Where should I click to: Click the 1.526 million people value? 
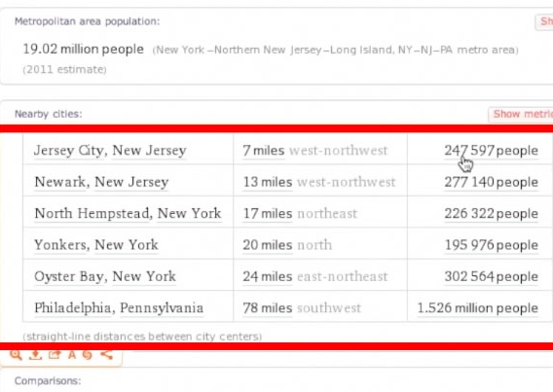point(478,308)
